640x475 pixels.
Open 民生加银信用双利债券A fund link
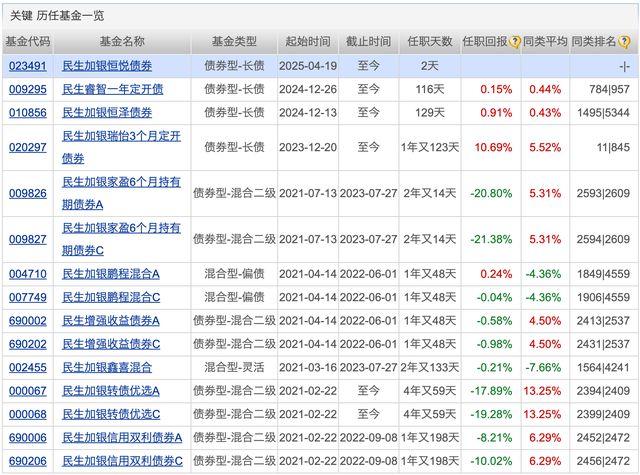pos(122,438)
